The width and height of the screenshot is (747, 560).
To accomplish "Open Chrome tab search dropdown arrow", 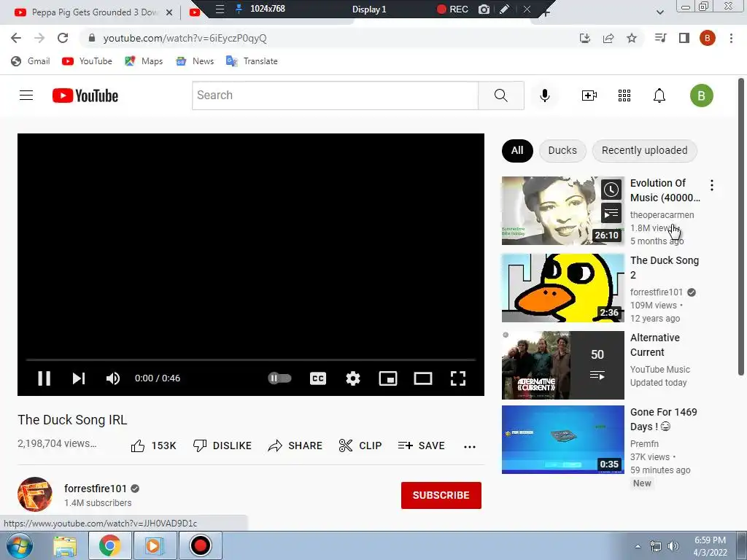I will click(x=659, y=12).
